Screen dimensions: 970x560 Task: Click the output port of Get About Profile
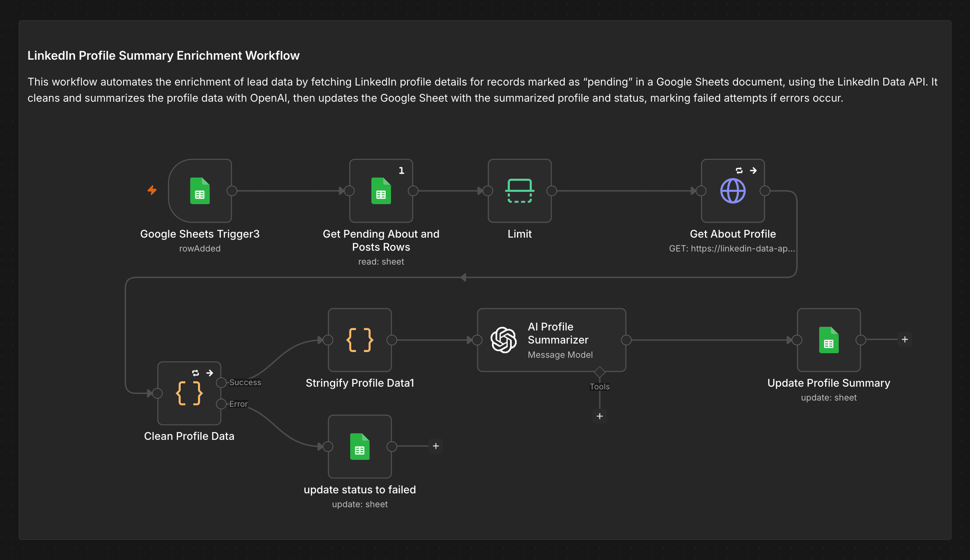(765, 191)
